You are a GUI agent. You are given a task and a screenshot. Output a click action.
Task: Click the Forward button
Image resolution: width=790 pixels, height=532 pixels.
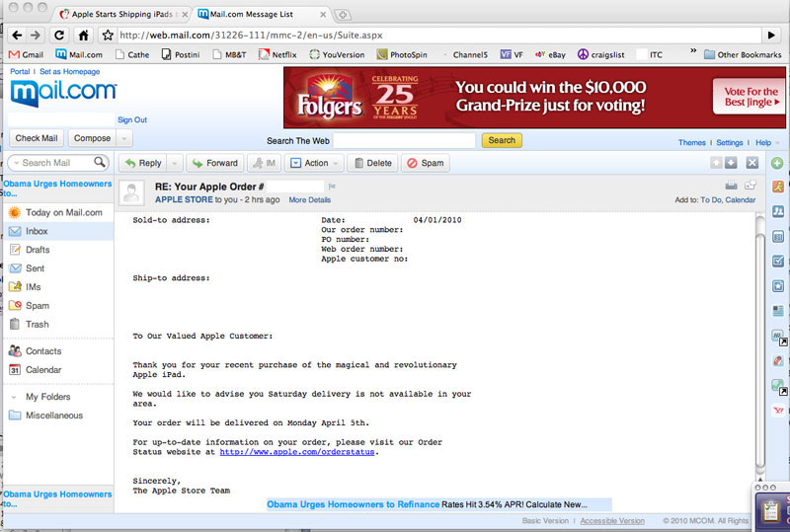click(215, 163)
